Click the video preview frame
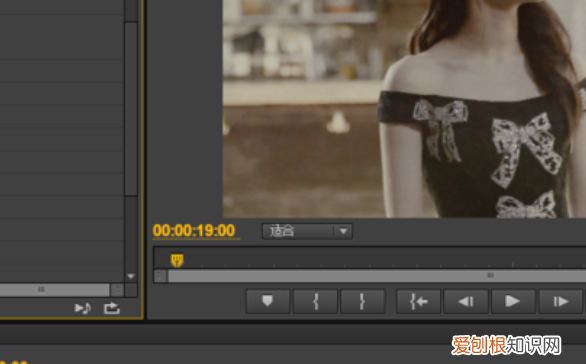Image resolution: width=586 pixels, height=364 pixels. pyautogui.click(x=404, y=108)
